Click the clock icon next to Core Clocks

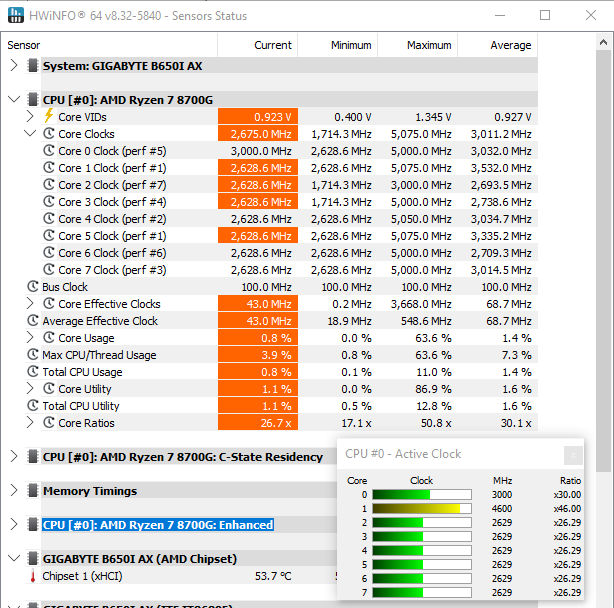pyautogui.click(x=49, y=134)
